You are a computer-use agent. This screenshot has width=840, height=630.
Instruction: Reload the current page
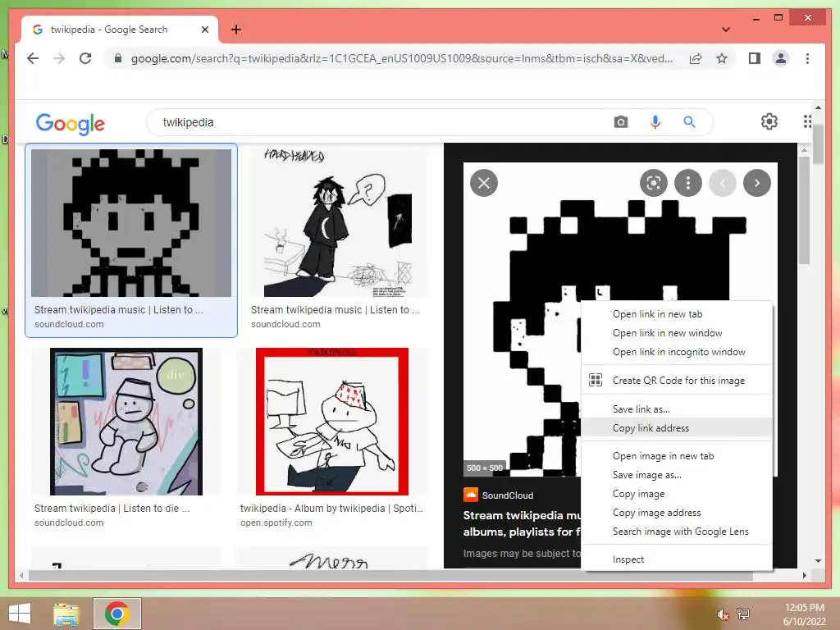click(85, 58)
